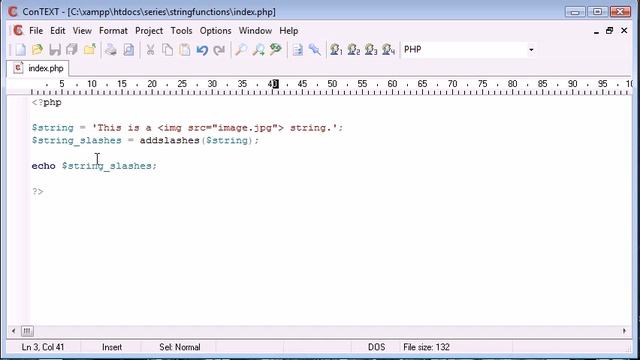Click the Find Next icon
The width and height of the screenshot is (640, 360).
click(x=258, y=50)
